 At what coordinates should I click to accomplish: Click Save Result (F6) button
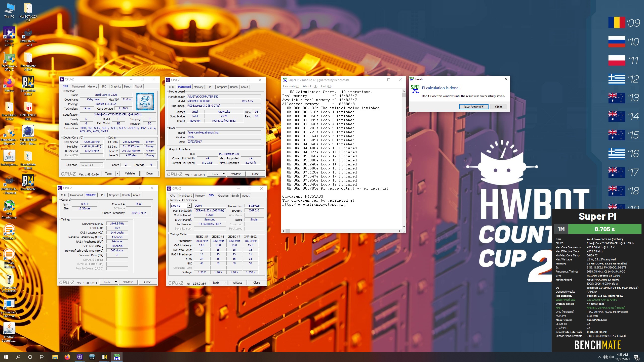tap(474, 107)
